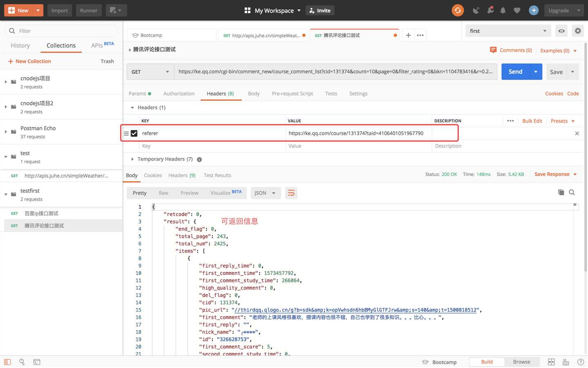The image size is (588, 368).
Task: Open the Save button dropdown arrow
Action: (x=572, y=72)
